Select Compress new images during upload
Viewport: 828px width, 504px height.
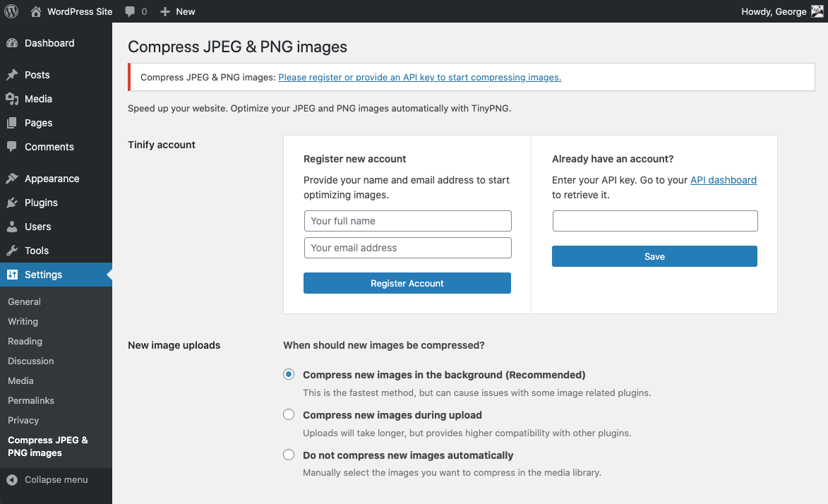(289, 414)
